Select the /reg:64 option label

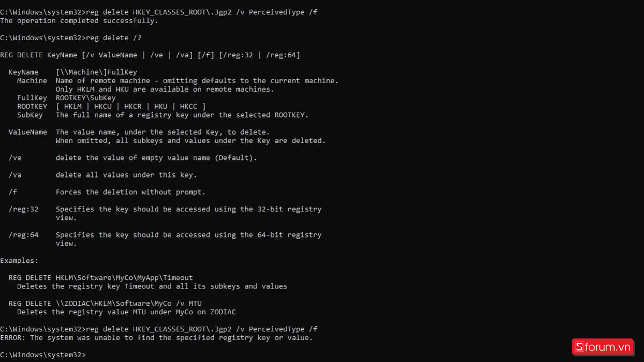(x=24, y=235)
